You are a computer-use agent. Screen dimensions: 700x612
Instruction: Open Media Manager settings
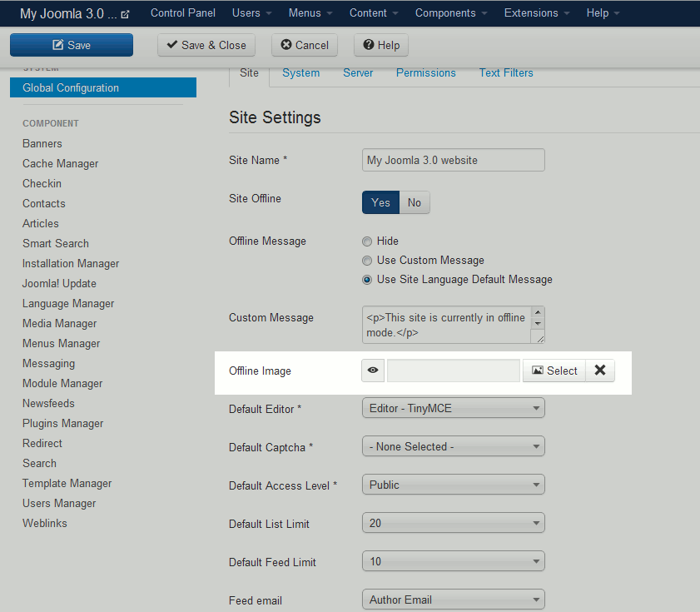(60, 323)
